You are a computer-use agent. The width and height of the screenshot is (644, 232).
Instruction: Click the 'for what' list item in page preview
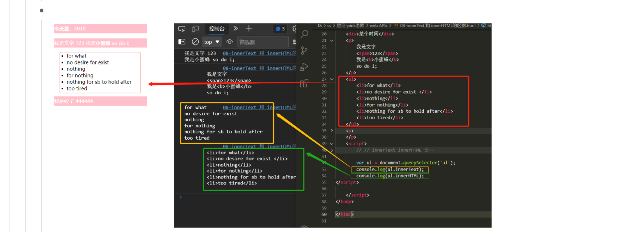coord(76,56)
